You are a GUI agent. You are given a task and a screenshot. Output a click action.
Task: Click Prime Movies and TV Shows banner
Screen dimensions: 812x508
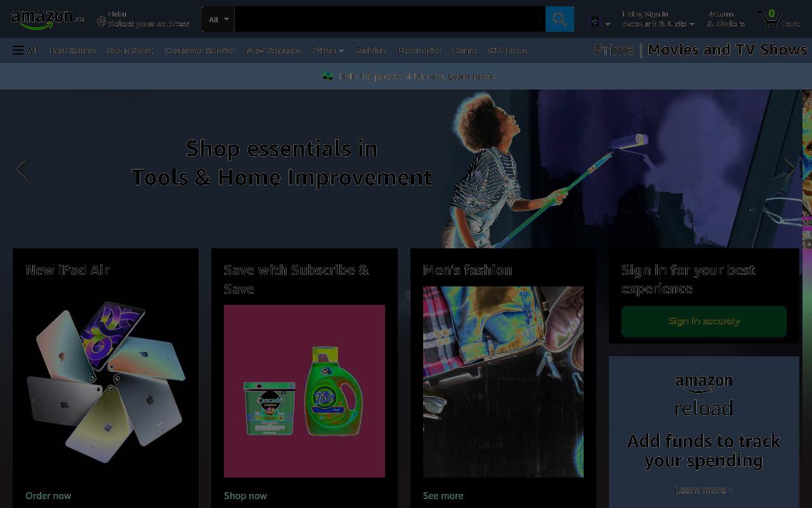(x=700, y=50)
